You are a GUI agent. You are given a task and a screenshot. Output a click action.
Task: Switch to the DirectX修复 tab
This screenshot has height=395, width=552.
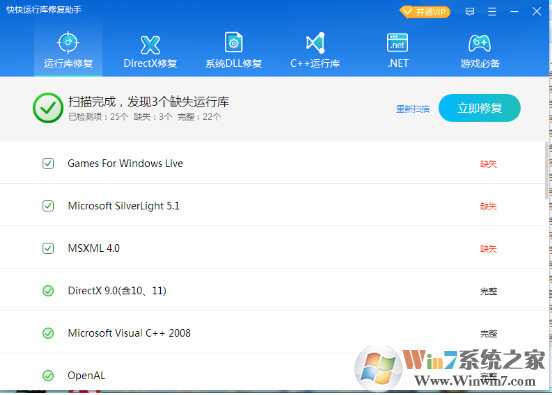click(150, 49)
